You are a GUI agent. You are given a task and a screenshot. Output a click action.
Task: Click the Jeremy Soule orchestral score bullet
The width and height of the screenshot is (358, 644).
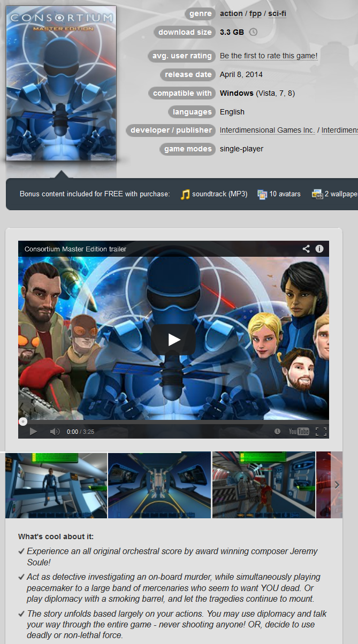pyautogui.click(x=172, y=556)
